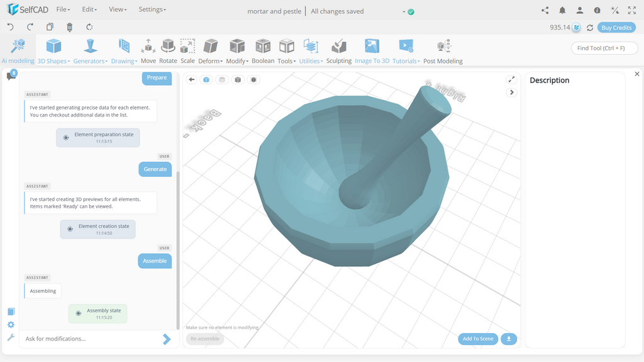644x362 pixels.
Task: Click the reset rotation icon beside trash
Action: click(89, 27)
